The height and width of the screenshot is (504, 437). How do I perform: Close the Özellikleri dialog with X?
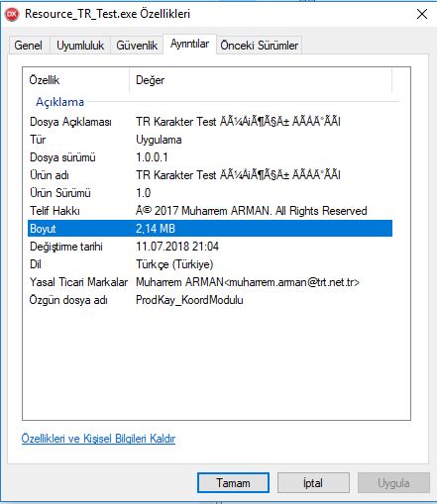(422, 14)
